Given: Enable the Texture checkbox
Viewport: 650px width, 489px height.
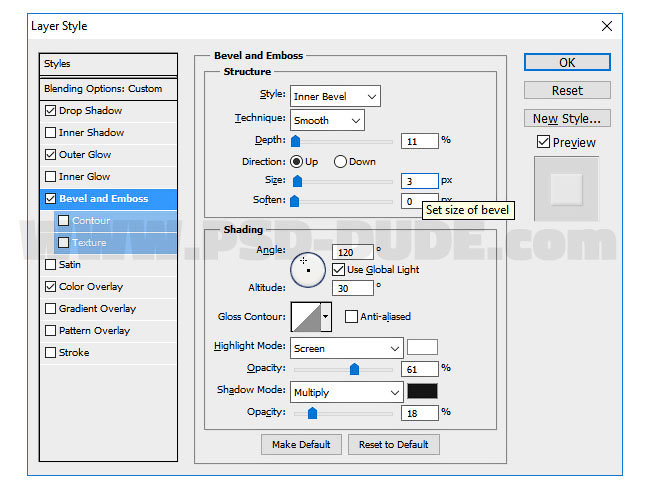Looking at the screenshot, I should tap(63, 242).
